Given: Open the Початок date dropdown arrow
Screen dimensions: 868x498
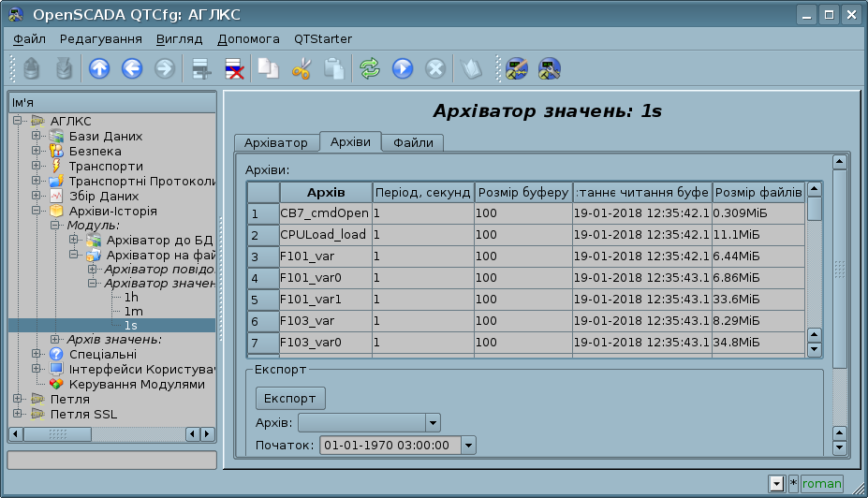Looking at the screenshot, I should (468, 446).
